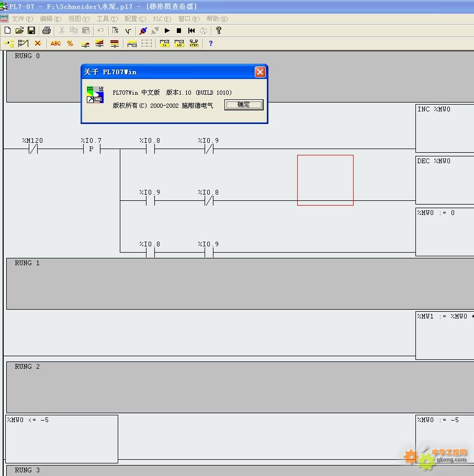Save the program with the floppy icon

coord(31,30)
